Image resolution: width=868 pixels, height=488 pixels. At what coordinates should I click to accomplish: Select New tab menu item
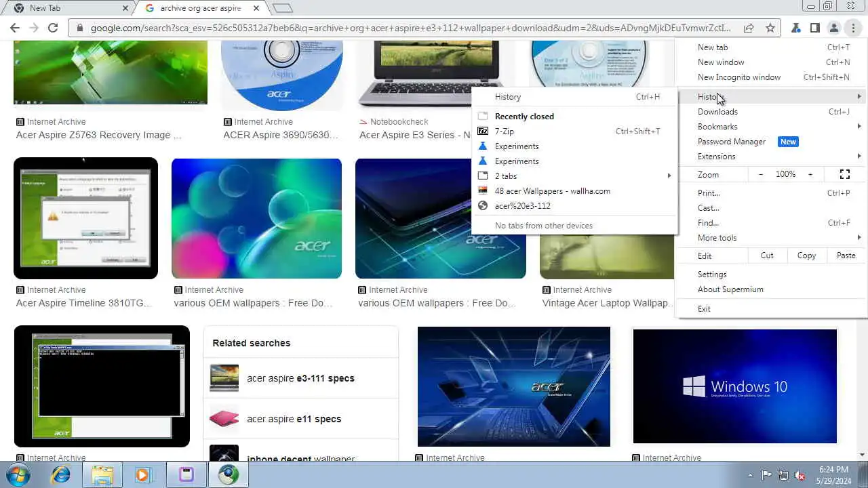(x=771, y=47)
